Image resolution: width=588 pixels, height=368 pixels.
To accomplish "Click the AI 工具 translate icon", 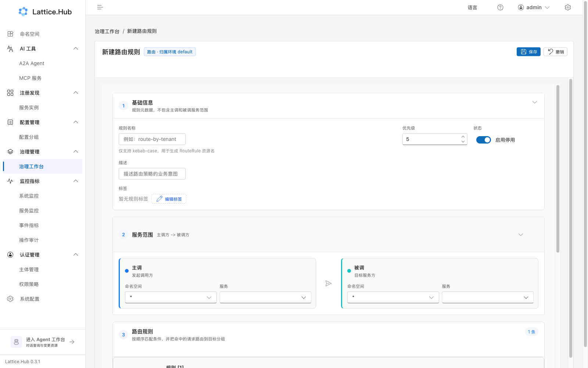I will click(10, 49).
